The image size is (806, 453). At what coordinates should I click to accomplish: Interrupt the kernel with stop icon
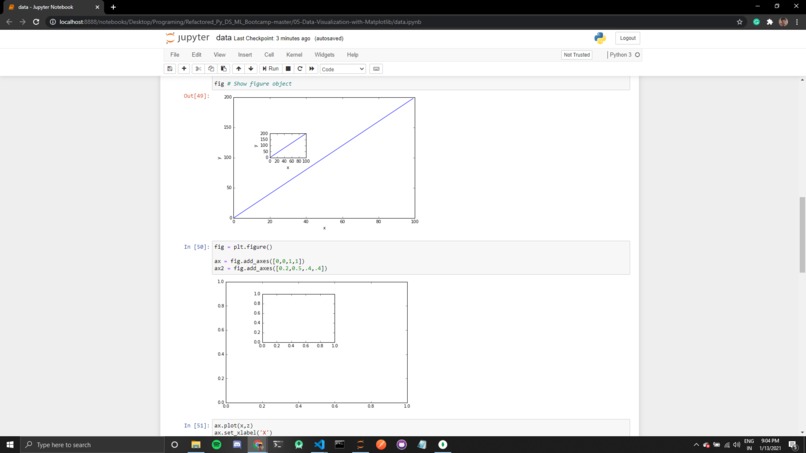(288, 69)
